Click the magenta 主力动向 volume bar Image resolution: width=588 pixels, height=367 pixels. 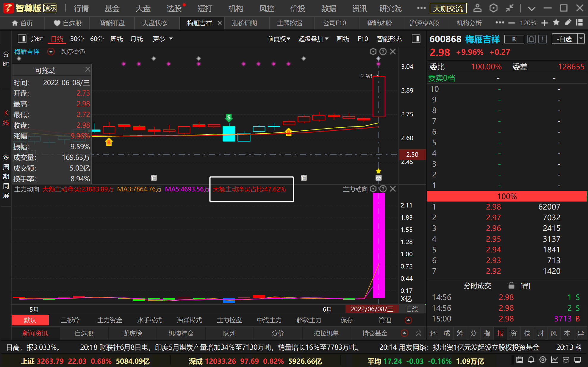tap(379, 245)
